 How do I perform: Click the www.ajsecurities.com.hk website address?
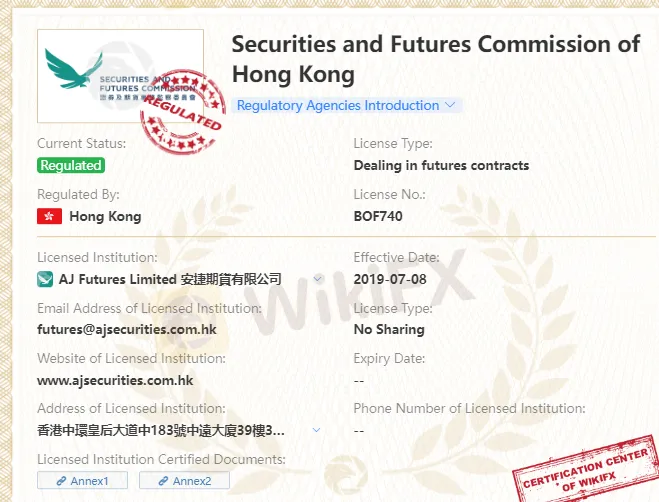pos(115,381)
